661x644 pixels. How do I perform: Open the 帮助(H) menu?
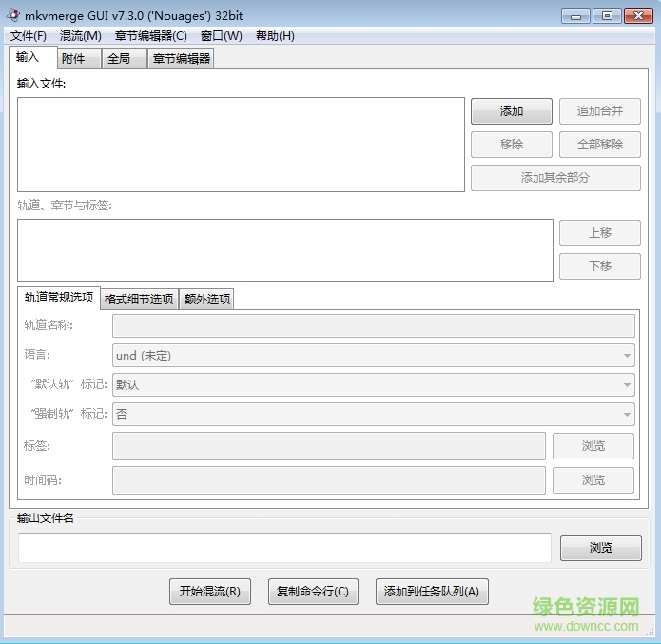tap(275, 36)
